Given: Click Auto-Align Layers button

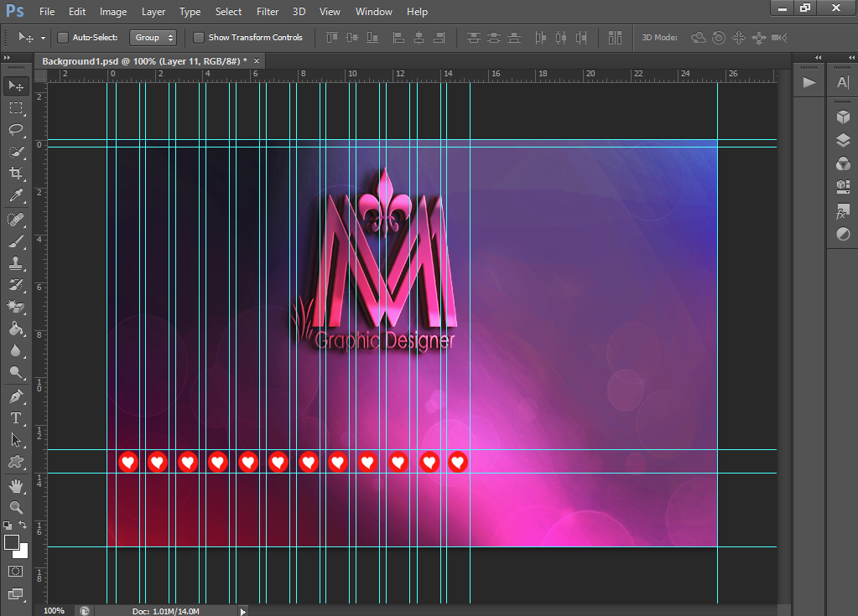Looking at the screenshot, I should (615, 38).
